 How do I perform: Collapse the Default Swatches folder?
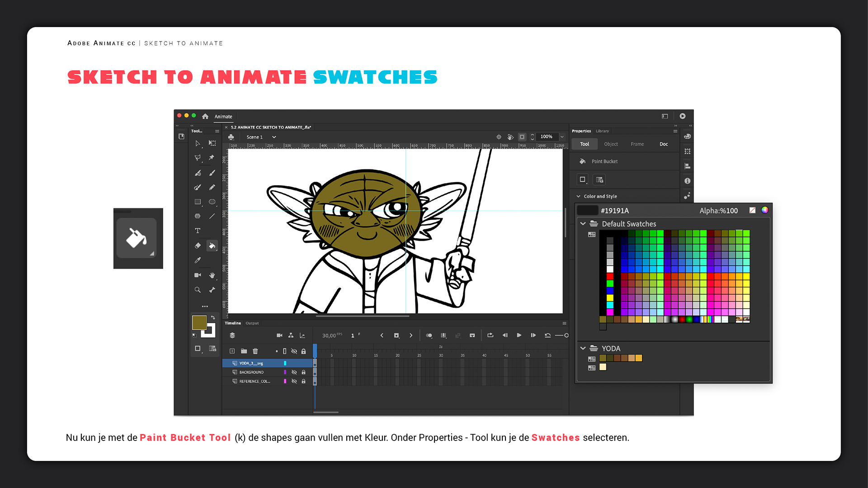(x=583, y=224)
